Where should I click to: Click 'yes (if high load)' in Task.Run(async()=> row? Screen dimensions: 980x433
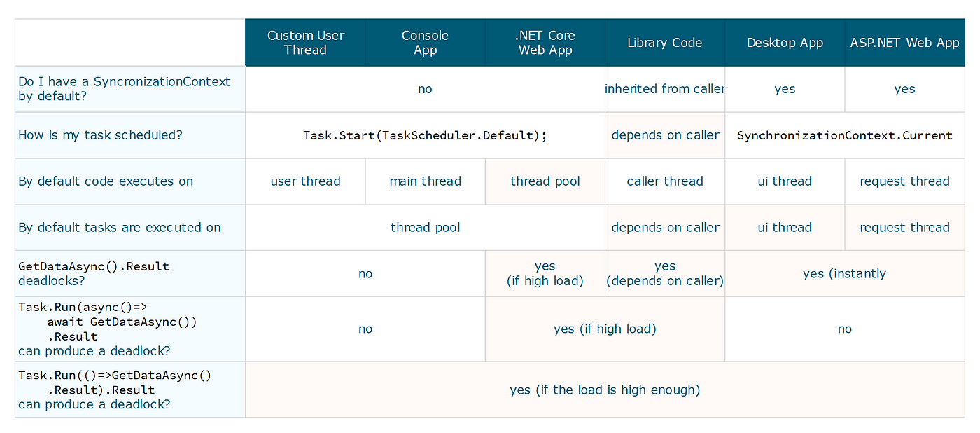click(x=605, y=329)
